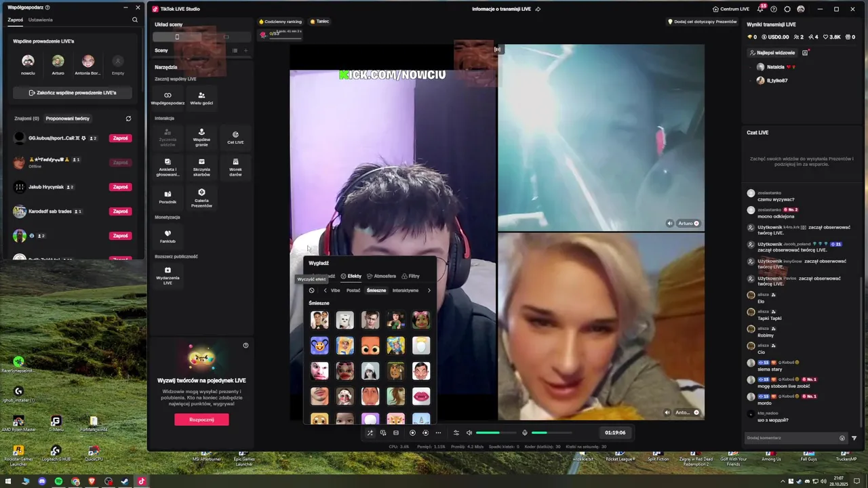Mute Anto... guest audio in video tile
Image resolution: width=868 pixels, height=488 pixels.
(667, 412)
